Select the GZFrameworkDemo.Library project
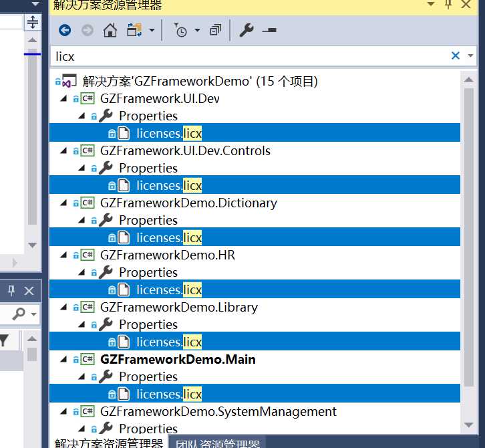The width and height of the screenshot is (485, 448). tap(179, 308)
